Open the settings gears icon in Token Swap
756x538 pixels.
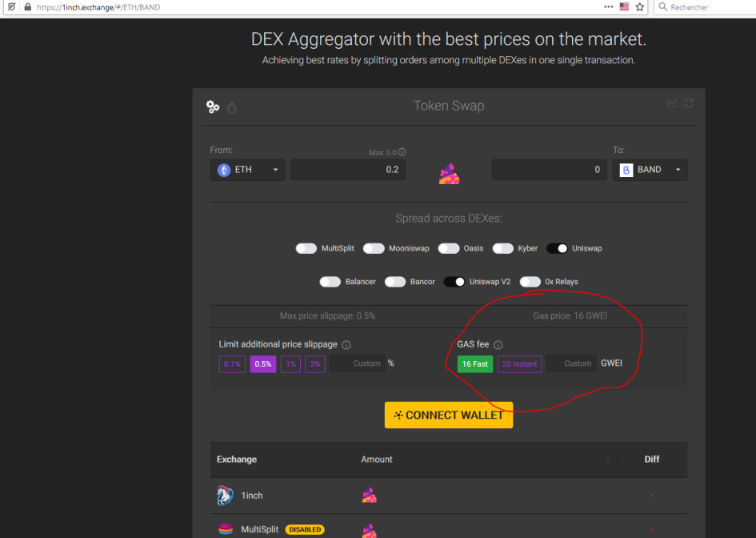click(x=213, y=106)
